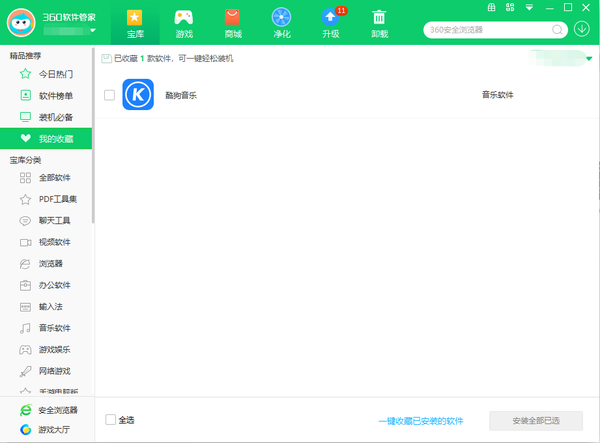Tick the 全选 (Select all) checkbox
This screenshot has height=443, width=600.
110,420
